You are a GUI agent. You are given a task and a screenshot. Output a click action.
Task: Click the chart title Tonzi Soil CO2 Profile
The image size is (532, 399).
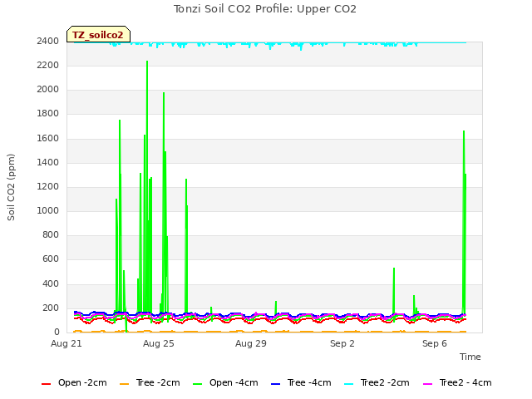[x=265, y=9]
